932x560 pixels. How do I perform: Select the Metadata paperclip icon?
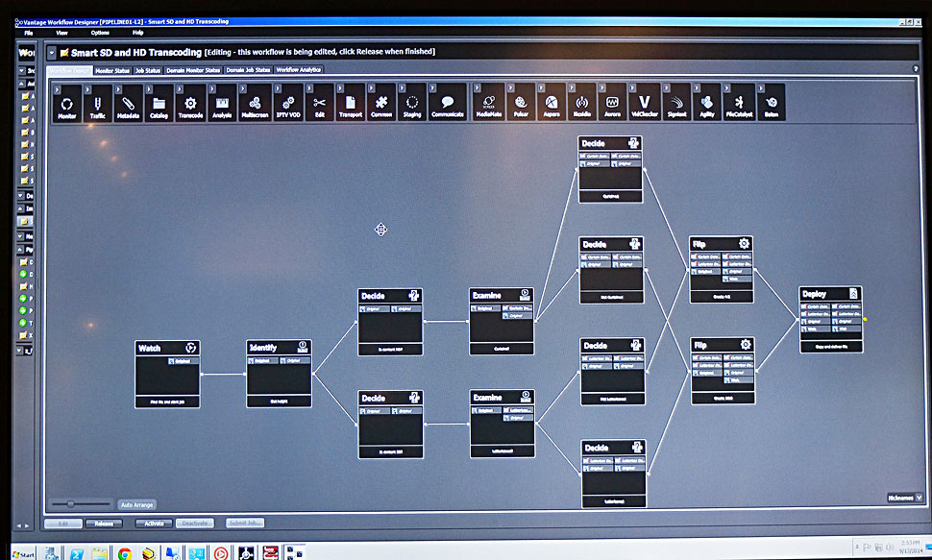coord(128,103)
